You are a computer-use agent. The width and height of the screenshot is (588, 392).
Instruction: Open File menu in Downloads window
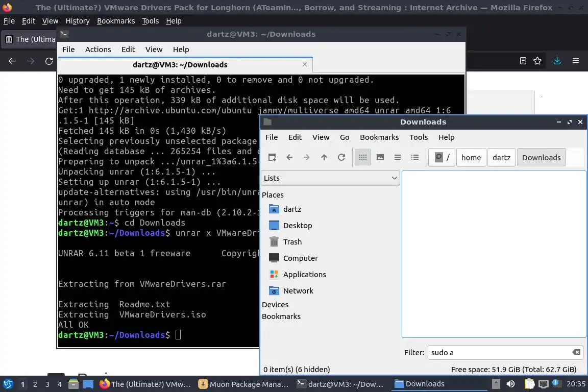tap(272, 137)
